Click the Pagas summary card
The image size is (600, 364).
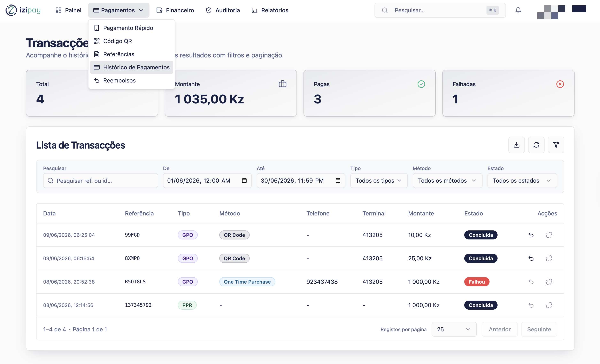point(369,93)
